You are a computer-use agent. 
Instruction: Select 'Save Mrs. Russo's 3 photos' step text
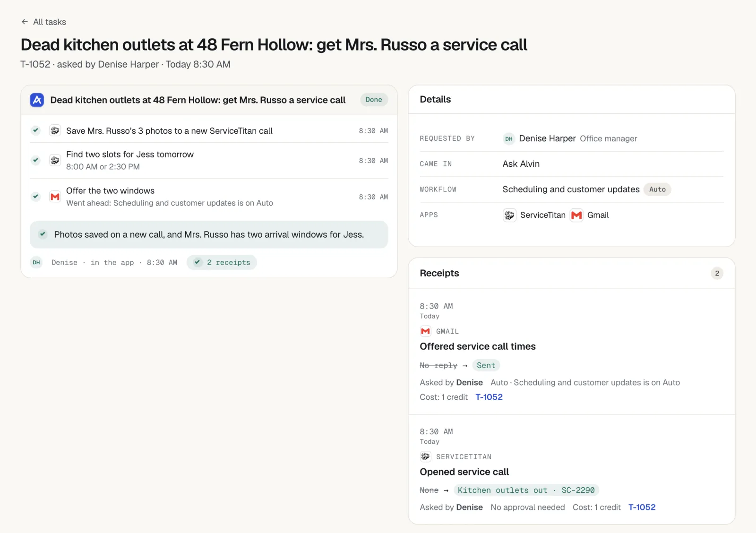(169, 131)
